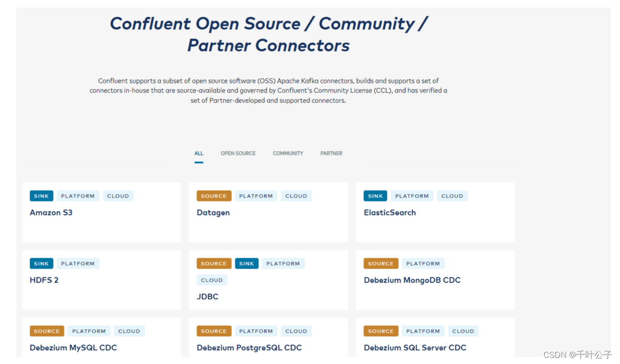620x364 pixels.
Task: Switch to the PARTNER tab
Action: click(x=331, y=153)
